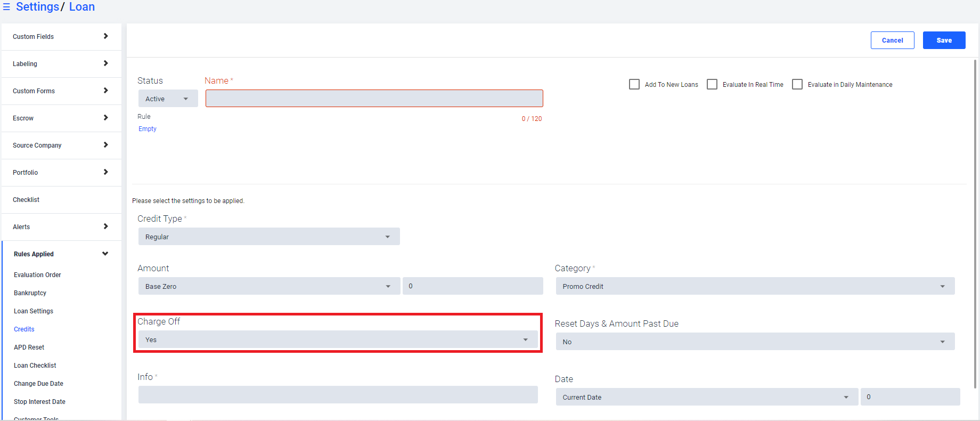Click the Settings breadcrumb link
This screenshot has width=980, height=421.
[x=37, y=6]
